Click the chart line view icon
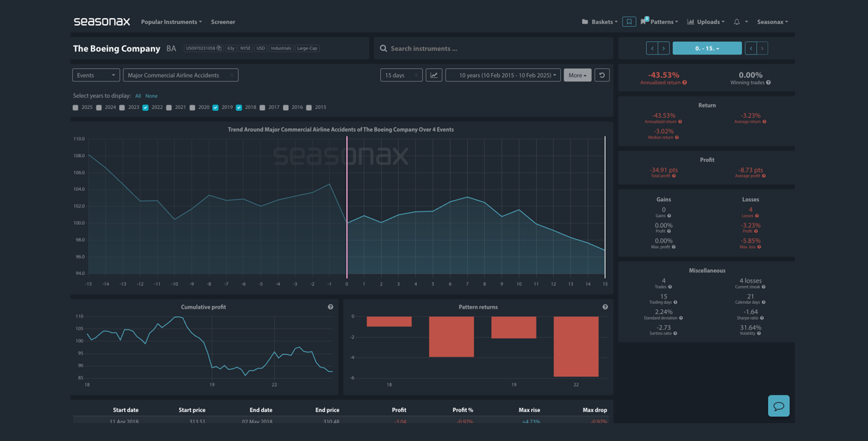Screen dimensions: 868x441 pyautogui.click(x=434, y=75)
